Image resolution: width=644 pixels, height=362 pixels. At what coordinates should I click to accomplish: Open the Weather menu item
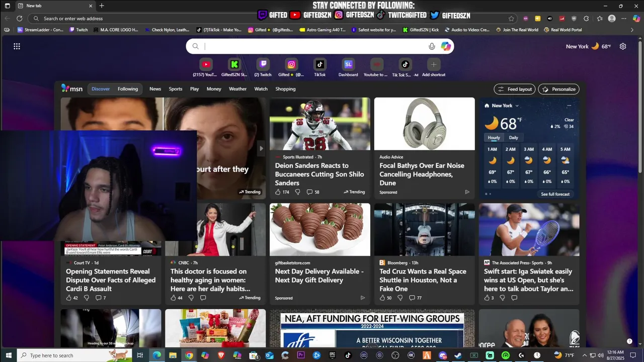(237, 89)
